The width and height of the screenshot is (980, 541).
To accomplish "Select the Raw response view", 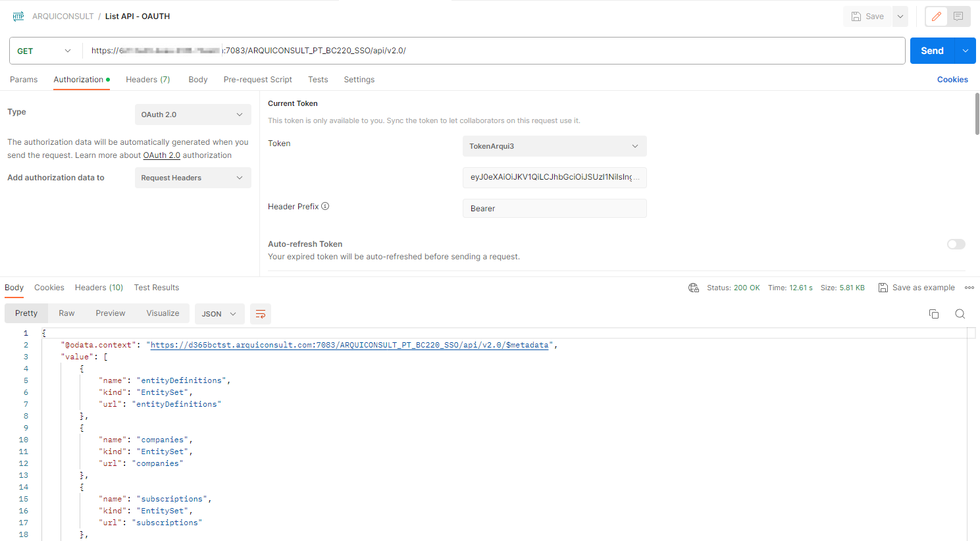I will tap(66, 313).
